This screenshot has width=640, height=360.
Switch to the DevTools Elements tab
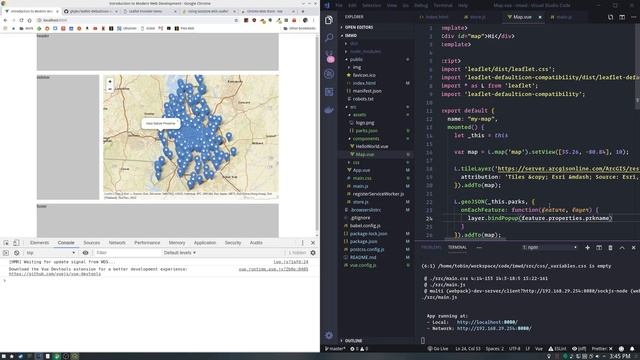pos(40,242)
